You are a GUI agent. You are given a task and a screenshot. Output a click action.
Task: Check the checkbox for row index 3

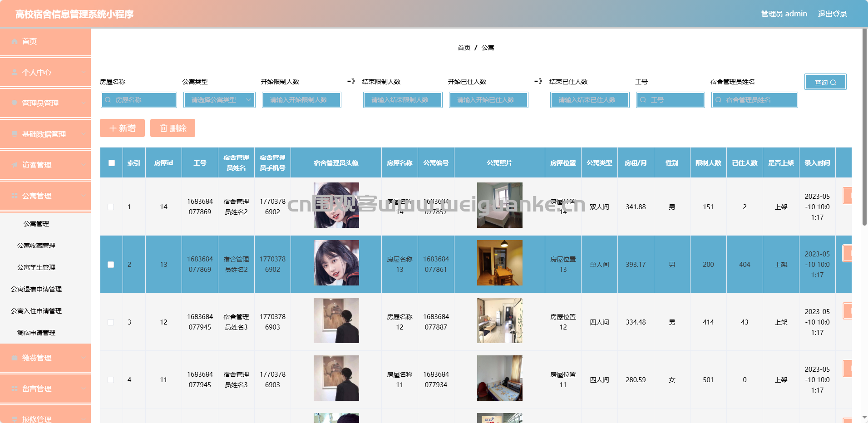(x=111, y=322)
